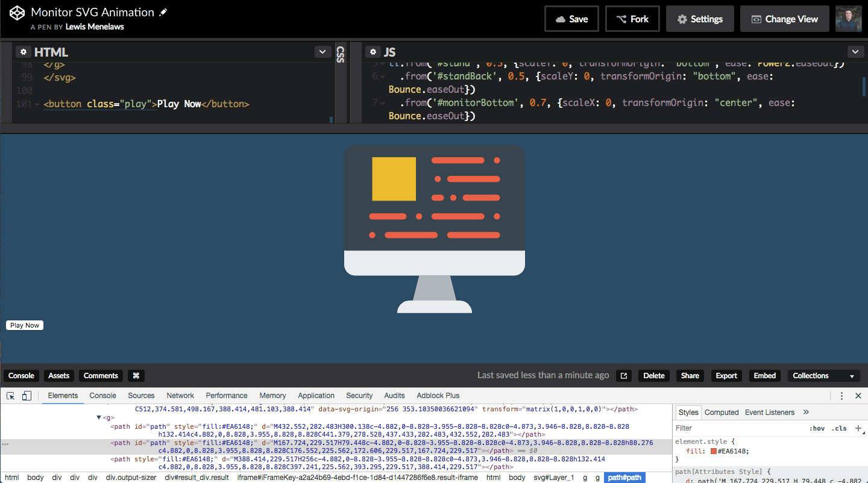Screen dimensions: 868x483
Task: Click the CodePen logo icon
Action: [16, 12]
